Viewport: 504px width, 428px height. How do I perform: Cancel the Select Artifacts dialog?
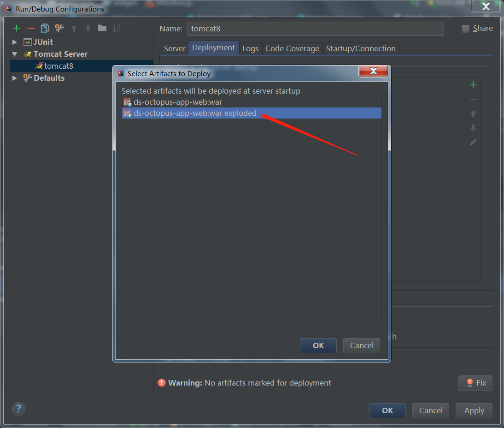tap(362, 345)
